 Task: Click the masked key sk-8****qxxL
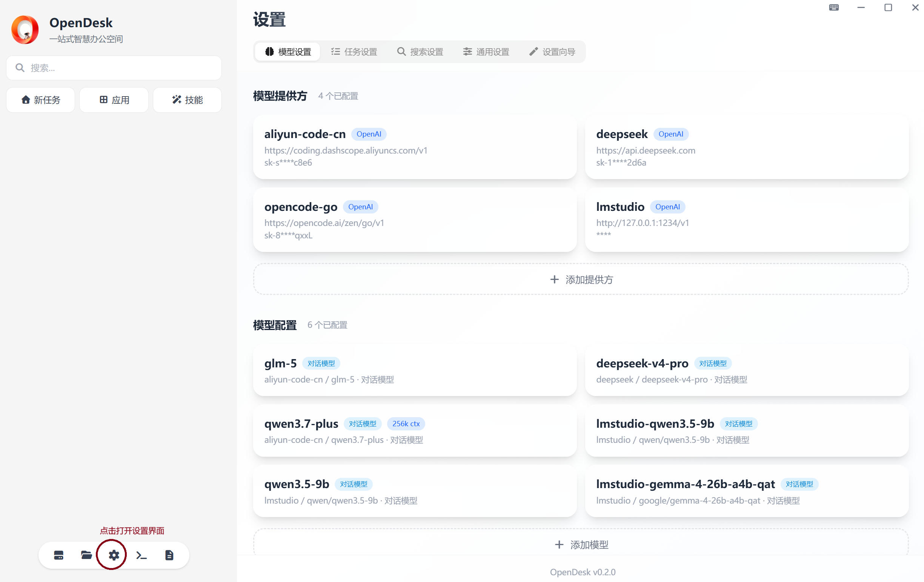pyautogui.click(x=289, y=236)
